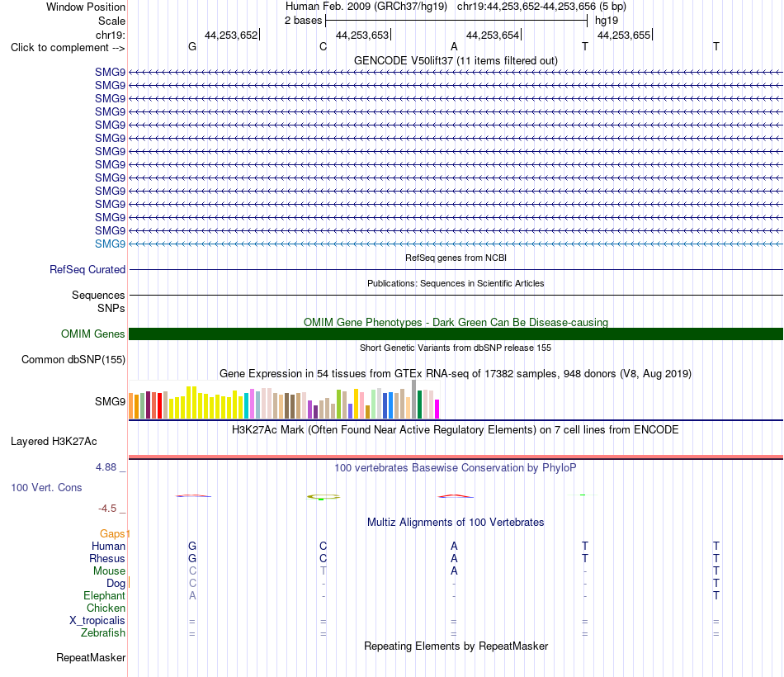
Task: Click the Human alignment row label
Action: coord(108,546)
